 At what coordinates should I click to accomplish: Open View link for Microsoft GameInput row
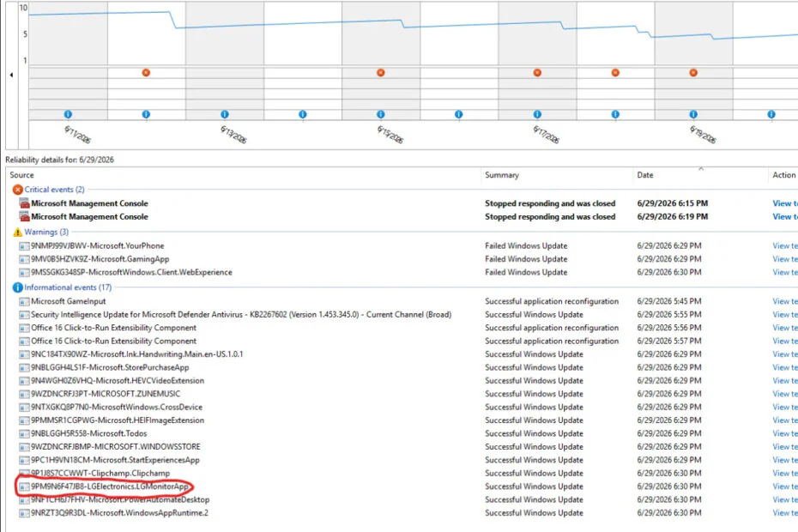point(785,301)
